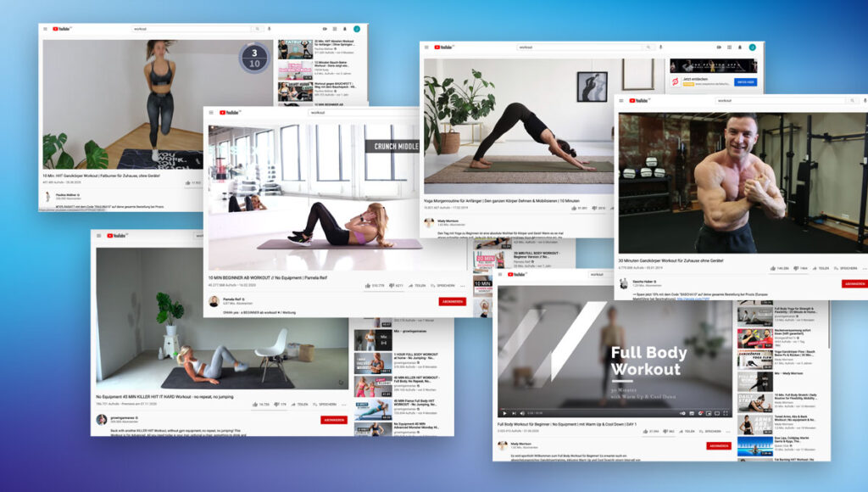Click the search button in the Yoga Morgenroutine window
The width and height of the screenshot is (868, 492).
[x=648, y=48]
